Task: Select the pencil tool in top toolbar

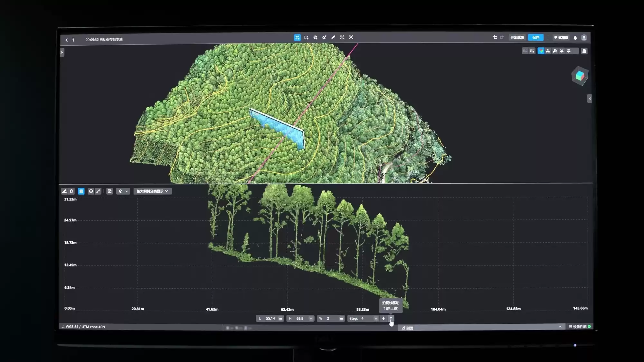Action: click(333, 38)
